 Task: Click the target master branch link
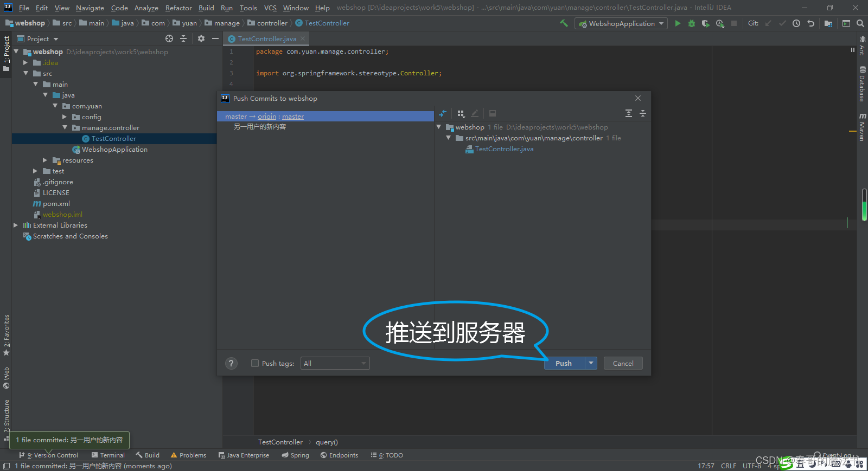[293, 117]
